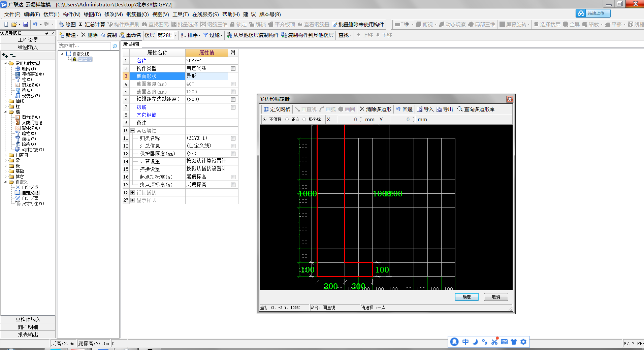Select 自定义线 in the navigator tree
Image resolution: width=644 pixels, height=350 pixels.
[x=30, y=193]
